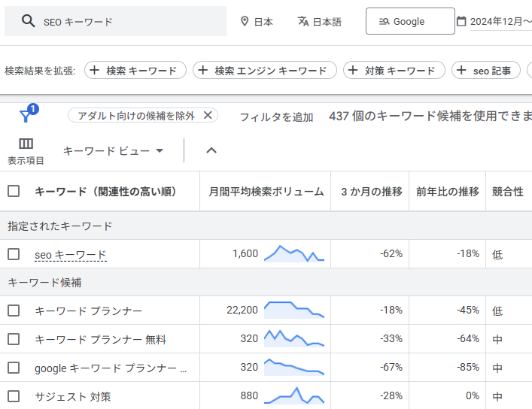532x409 pixels.
Task: Click the フィルタを追加 link
Action: [276, 117]
